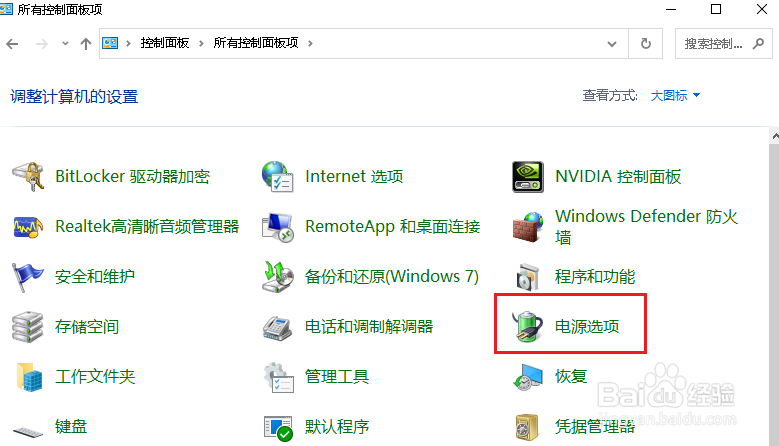Open the 键盘 keyboard icon
The height and width of the screenshot is (446, 779).
click(28, 432)
